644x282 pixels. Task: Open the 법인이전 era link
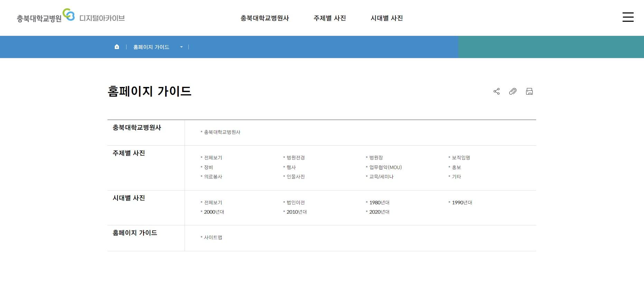coord(296,203)
